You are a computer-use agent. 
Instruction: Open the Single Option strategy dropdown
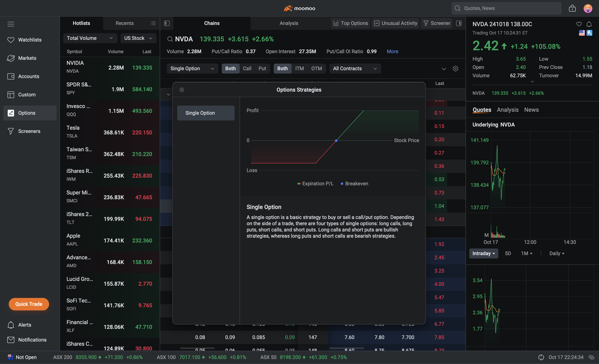[192, 69]
